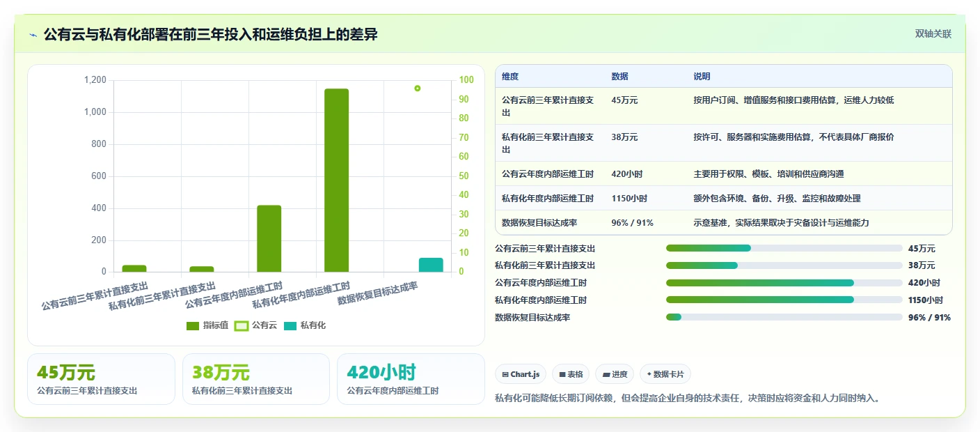Click the progress bar labeled 45万元
Viewport: 980px width, 432px height.
pos(784,248)
